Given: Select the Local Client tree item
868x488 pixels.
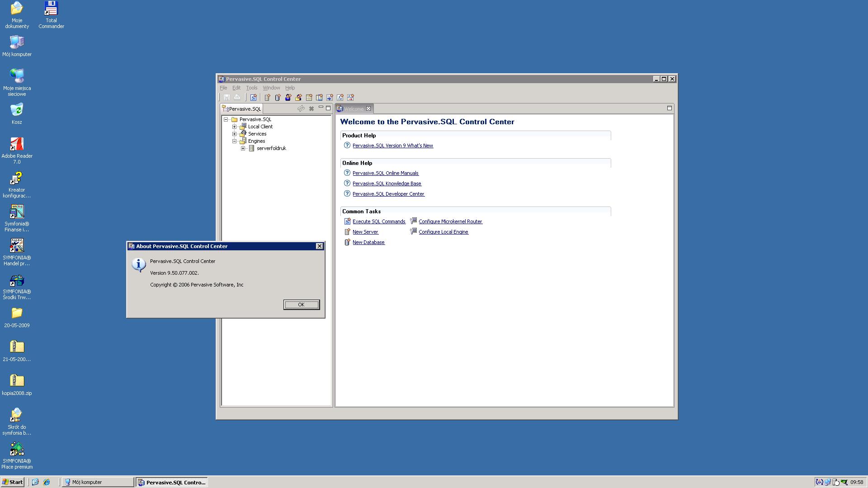Looking at the screenshot, I should pyautogui.click(x=260, y=127).
